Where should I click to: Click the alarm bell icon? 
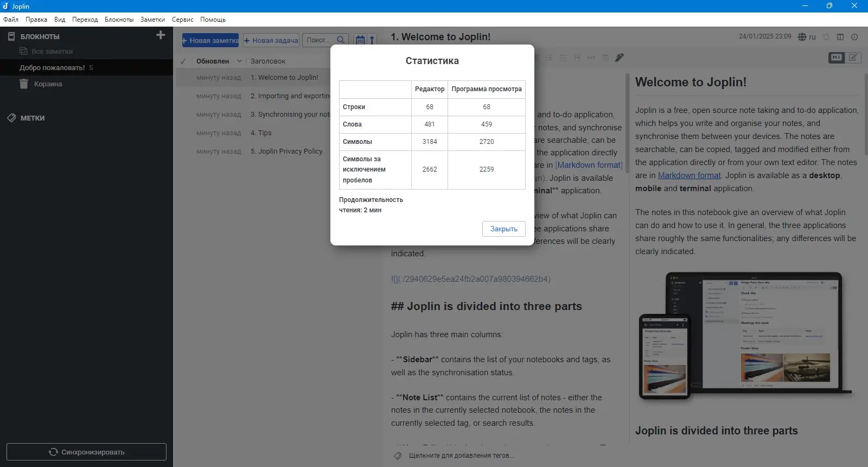(x=826, y=37)
